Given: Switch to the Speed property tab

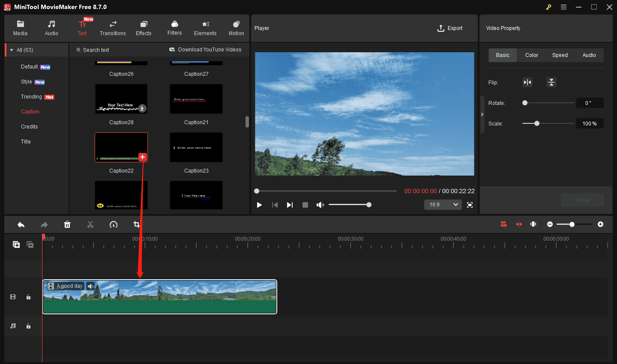Looking at the screenshot, I should [560, 55].
